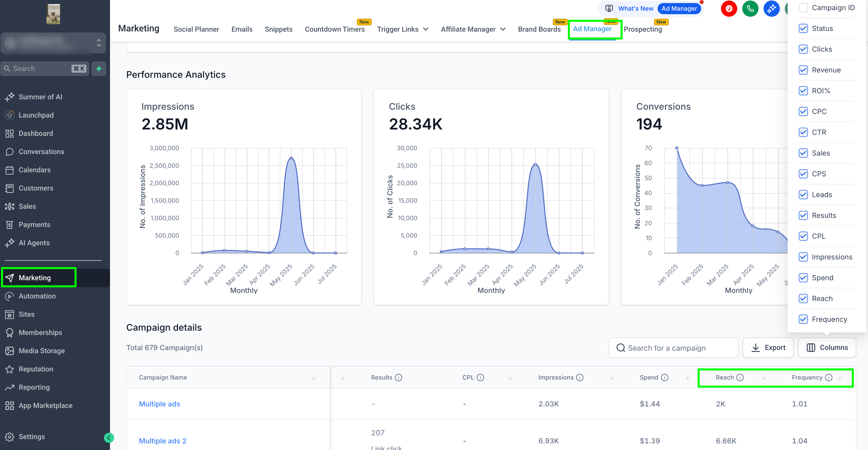Uncheck the Revenue column checkbox
This screenshot has width=868, height=450.
pyautogui.click(x=803, y=70)
